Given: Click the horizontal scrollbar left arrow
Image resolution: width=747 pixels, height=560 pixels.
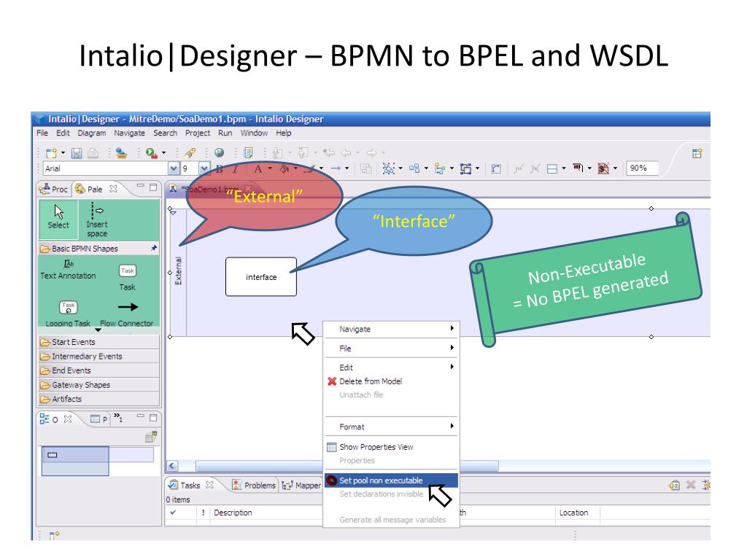Looking at the screenshot, I should tap(172, 466).
